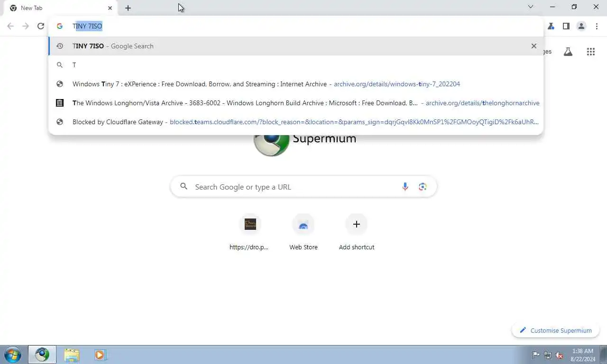Open Windows Explorer from the taskbar

coord(72,355)
